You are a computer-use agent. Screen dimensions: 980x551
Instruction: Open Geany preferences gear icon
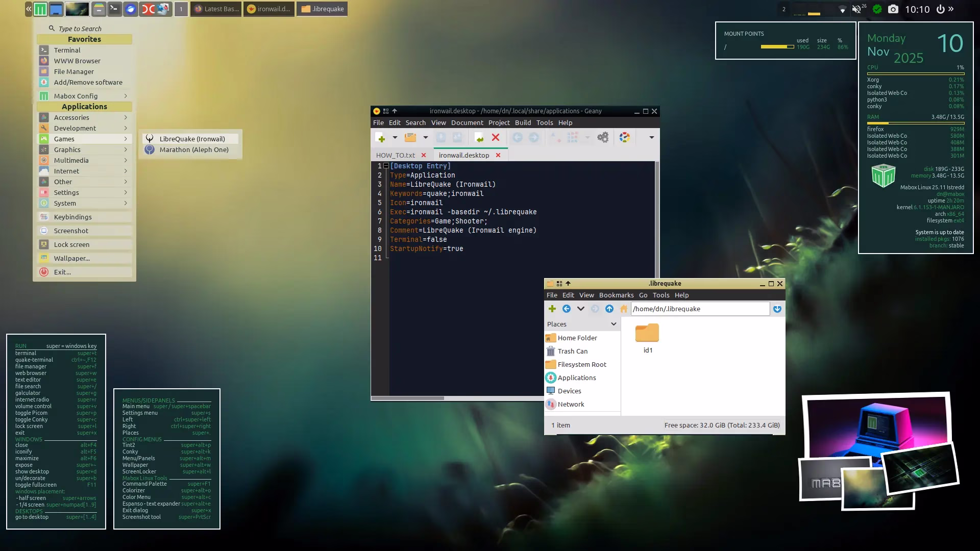603,138
